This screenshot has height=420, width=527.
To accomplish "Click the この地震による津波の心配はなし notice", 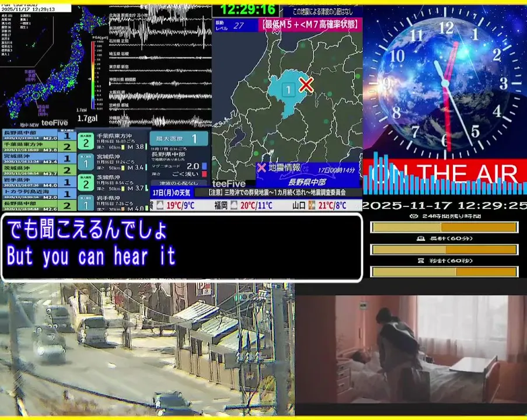I will tap(323, 12).
